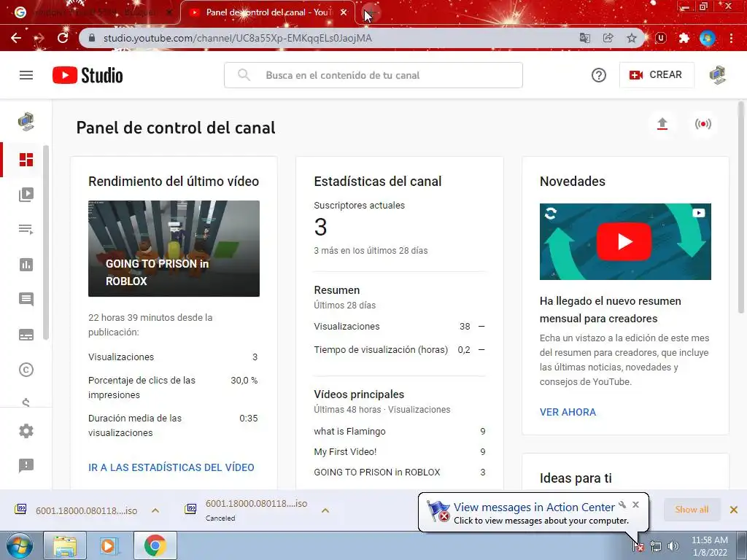
Task: Click the go live broadcast icon
Action: pos(703,124)
